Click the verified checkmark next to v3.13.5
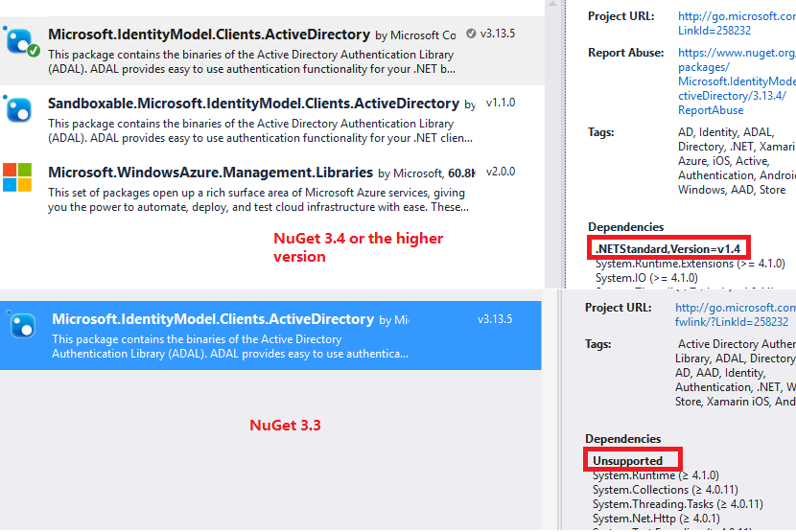This screenshot has height=532, width=796. (471, 34)
